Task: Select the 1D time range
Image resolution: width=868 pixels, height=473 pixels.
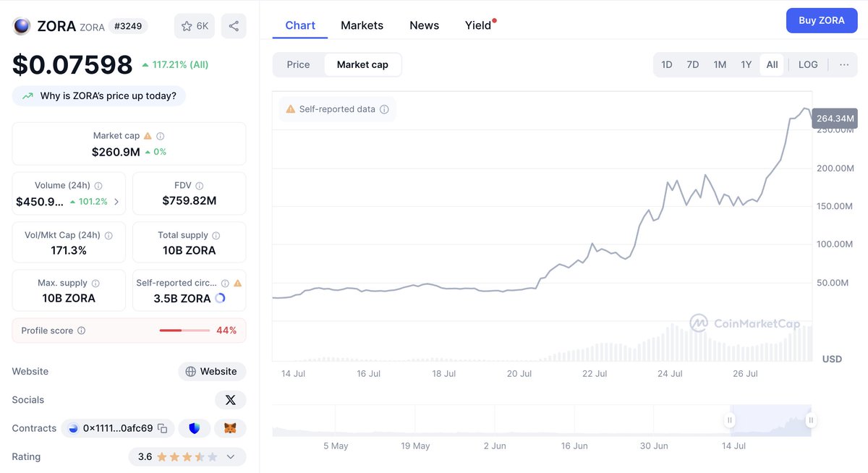Action: click(667, 64)
